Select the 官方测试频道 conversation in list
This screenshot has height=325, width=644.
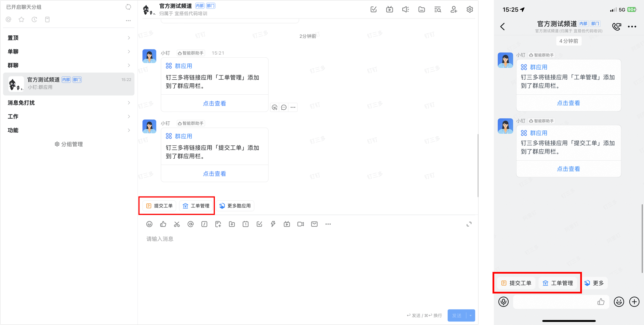click(x=69, y=84)
